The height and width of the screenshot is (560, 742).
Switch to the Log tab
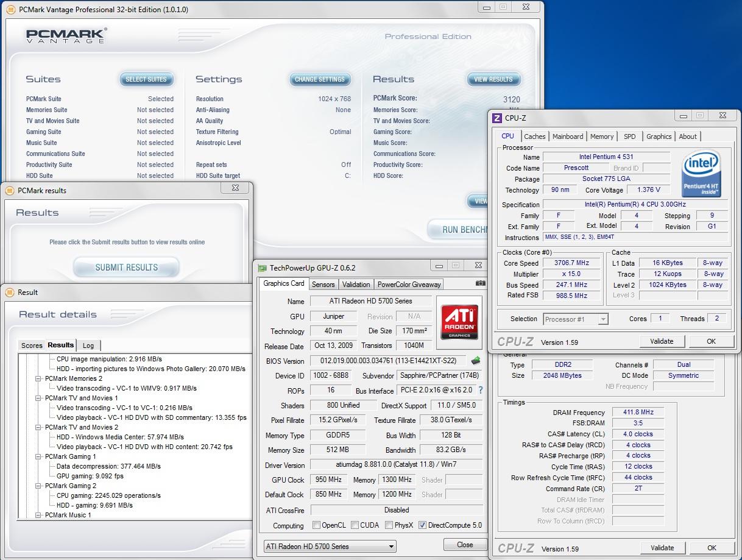88,346
